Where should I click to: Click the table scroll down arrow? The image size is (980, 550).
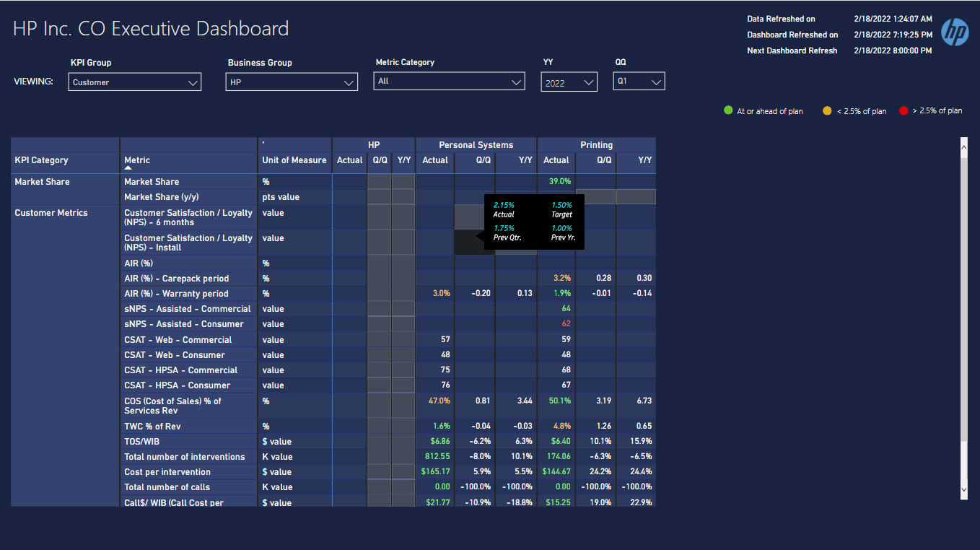(x=963, y=489)
